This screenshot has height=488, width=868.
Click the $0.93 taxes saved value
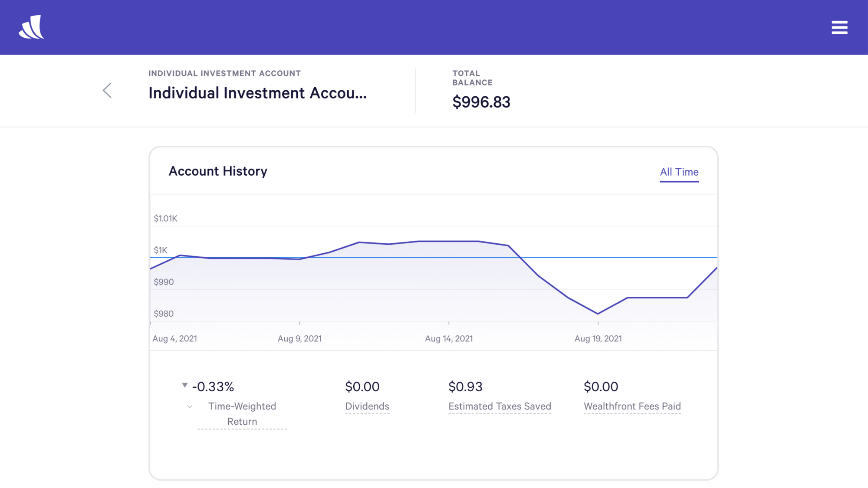pyautogui.click(x=465, y=386)
